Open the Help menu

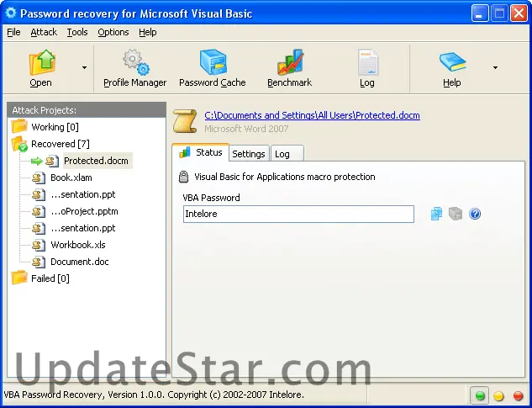[x=148, y=32]
